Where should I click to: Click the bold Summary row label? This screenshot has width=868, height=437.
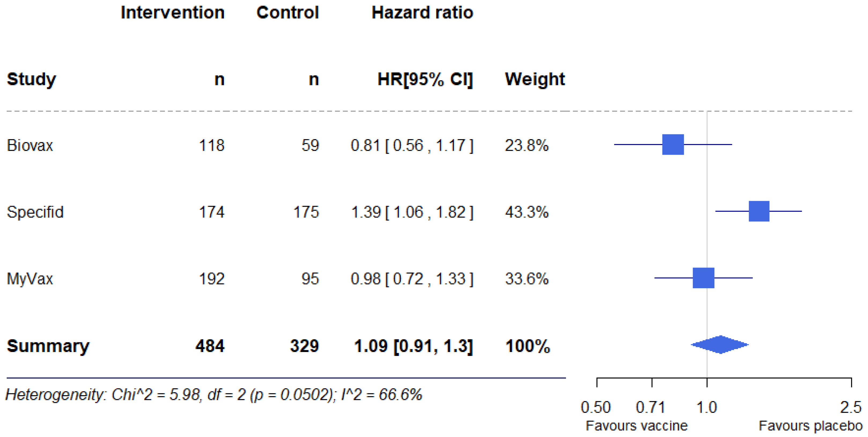[48, 346]
